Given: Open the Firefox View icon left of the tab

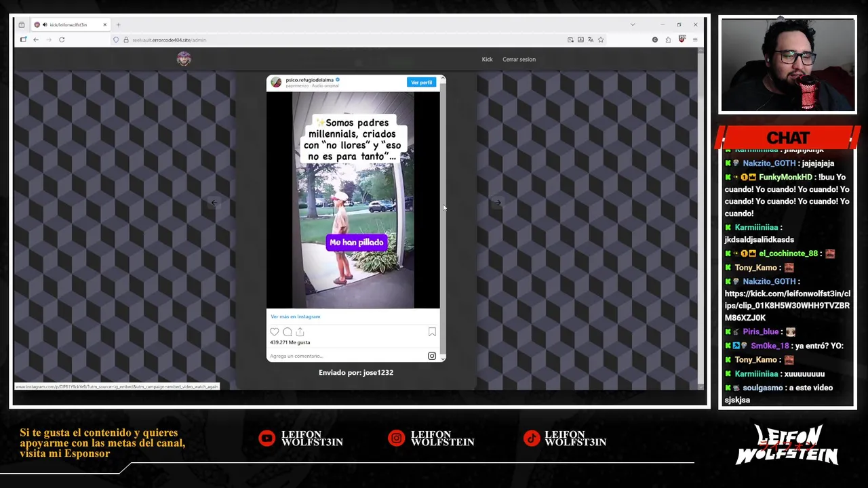Looking at the screenshot, I should tap(22, 25).
